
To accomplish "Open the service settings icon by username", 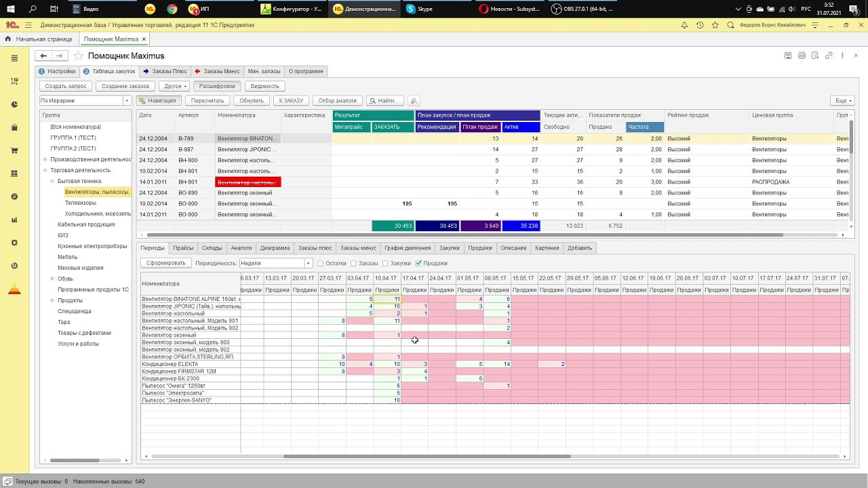I will tap(815, 25).
